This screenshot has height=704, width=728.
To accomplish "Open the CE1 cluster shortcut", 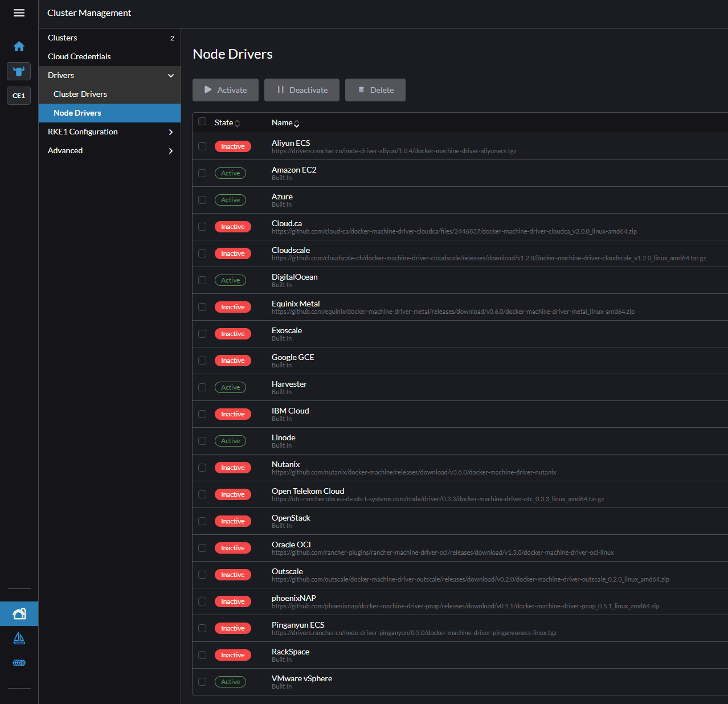I will click(x=18, y=95).
